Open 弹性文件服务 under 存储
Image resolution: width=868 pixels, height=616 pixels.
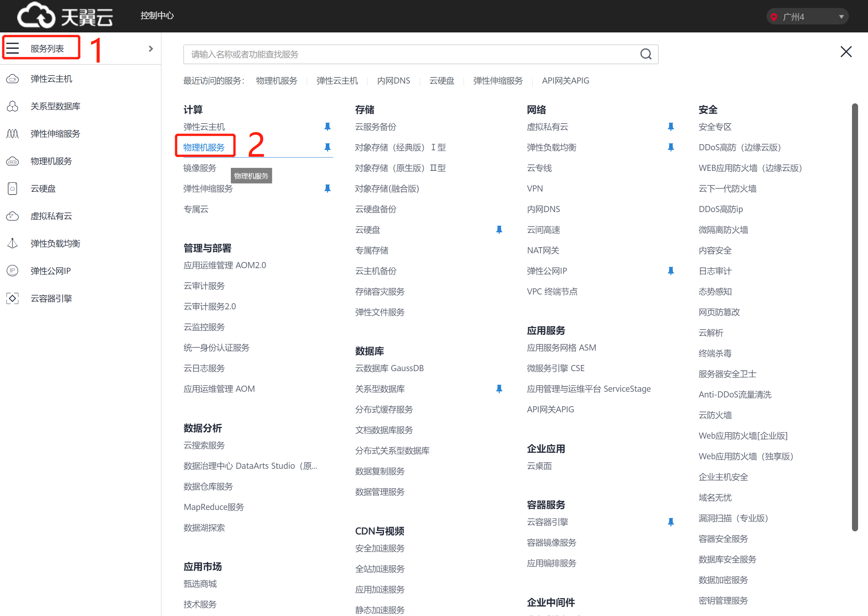[380, 312]
